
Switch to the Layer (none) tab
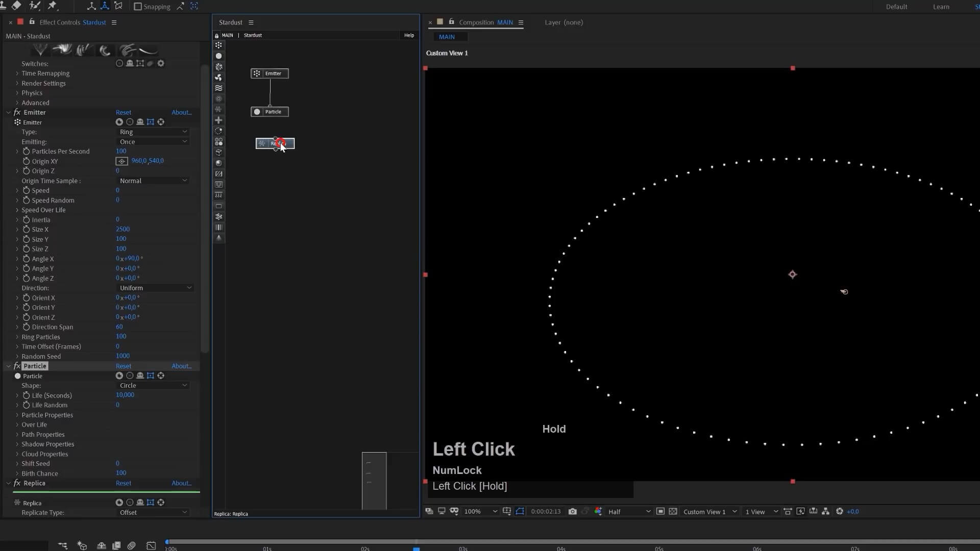pyautogui.click(x=563, y=22)
